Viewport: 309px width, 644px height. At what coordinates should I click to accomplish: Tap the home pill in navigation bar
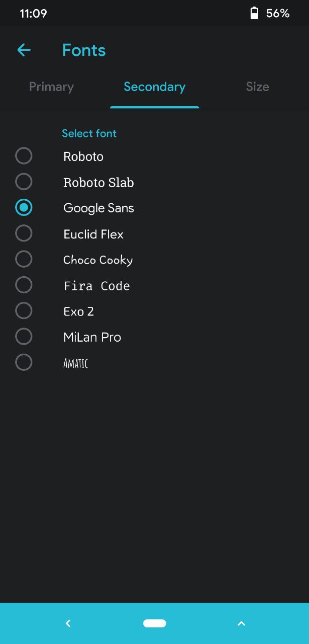point(155,623)
